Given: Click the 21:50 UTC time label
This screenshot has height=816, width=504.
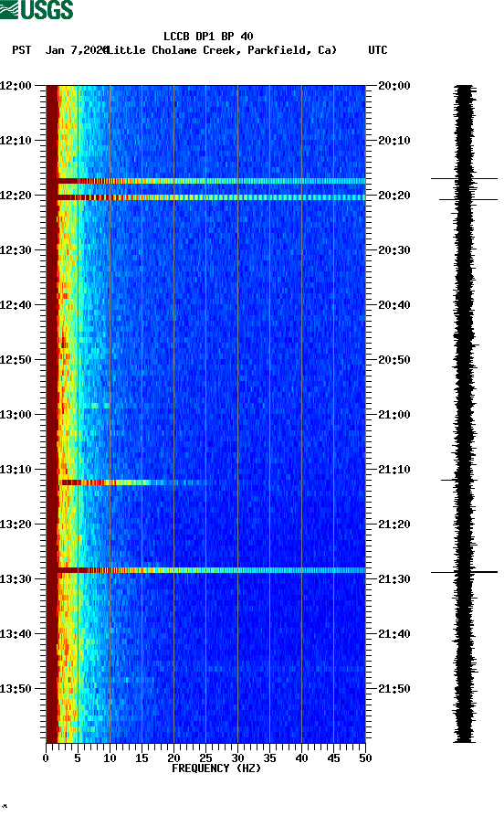Looking at the screenshot, I should [394, 688].
